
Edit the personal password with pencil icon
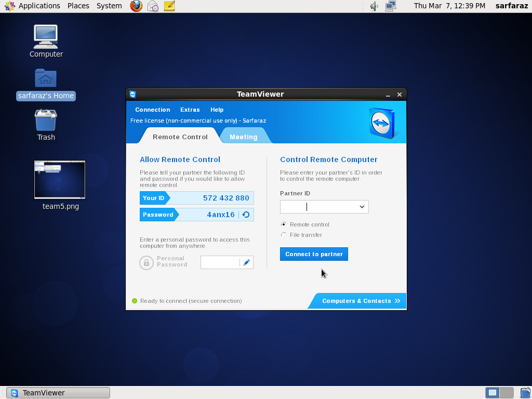tap(247, 262)
